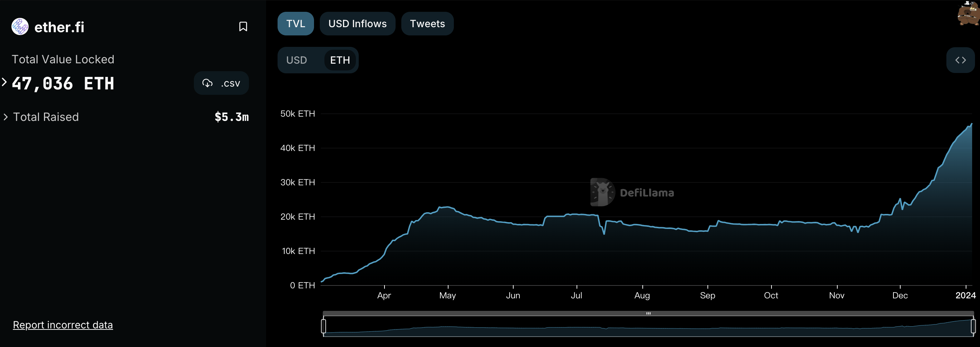Viewport: 980px width, 347px height.
Task: Expand the Total Raised details
Action: pos(5,117)
